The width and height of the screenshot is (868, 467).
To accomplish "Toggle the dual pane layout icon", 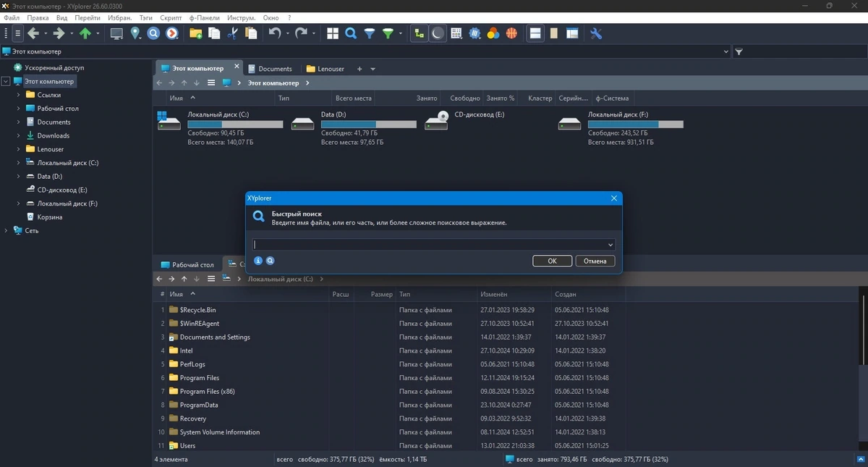I will coord(535,33).
